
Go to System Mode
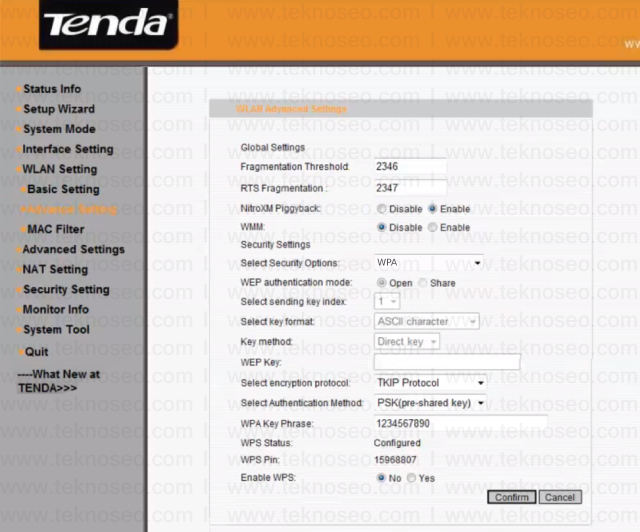click(x=59, y=129)
